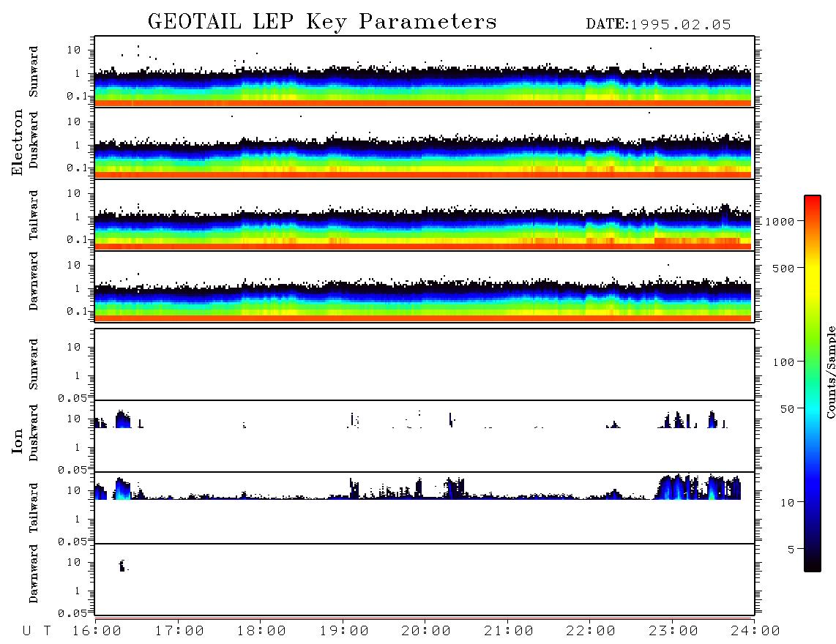Click the 16:00 time axis tick
Image resolution: width=836 pixels, height=644 pixels.
pyautogui.click(x=97, y=631)
